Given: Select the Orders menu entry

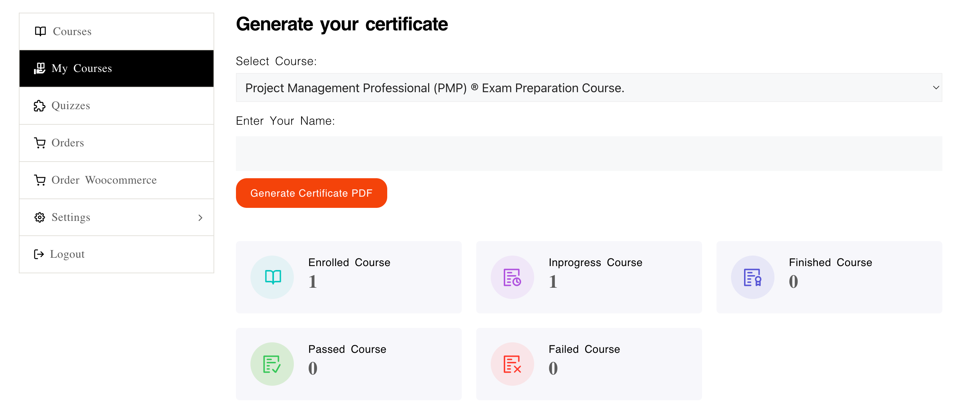Looking at the screenshot, I should pyautogui.click(x=67, y=143).
